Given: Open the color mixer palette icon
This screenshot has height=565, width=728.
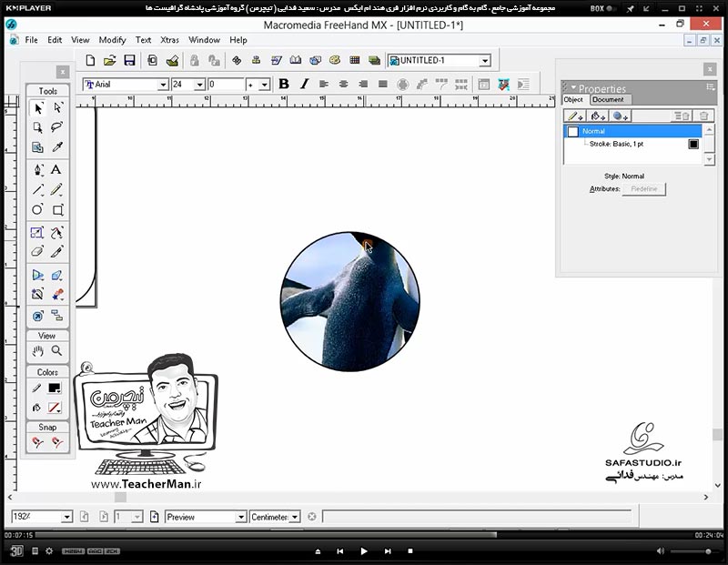Looking at the screenshot, I should pos(334,60).
